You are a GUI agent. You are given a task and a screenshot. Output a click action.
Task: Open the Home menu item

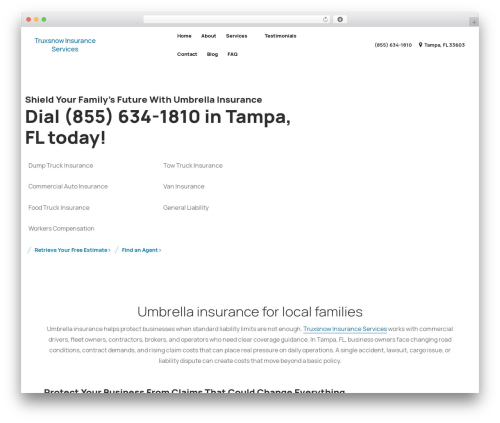[184, 36]
